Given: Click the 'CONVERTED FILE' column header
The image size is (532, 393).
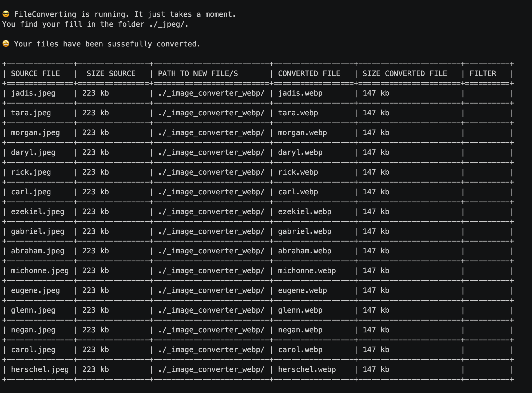Looking at the screenshot, I should (309, 73).
